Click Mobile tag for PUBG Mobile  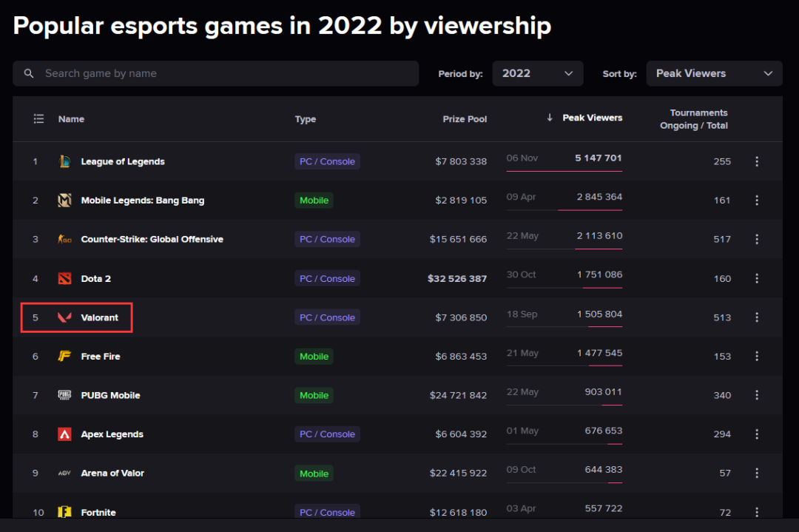pyautogui.click(x=314, y=395)
